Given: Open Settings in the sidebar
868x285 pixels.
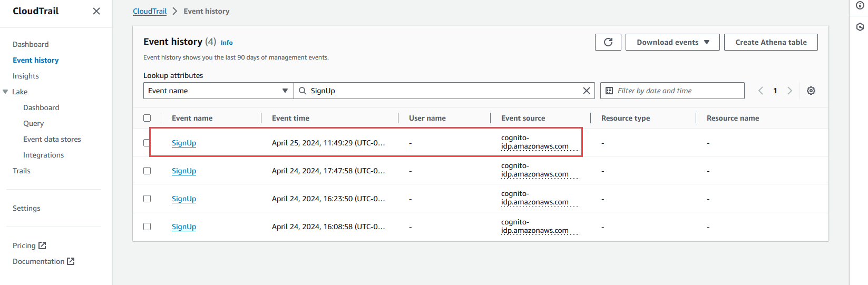Looking at the screenshot, I should [26, 208].
